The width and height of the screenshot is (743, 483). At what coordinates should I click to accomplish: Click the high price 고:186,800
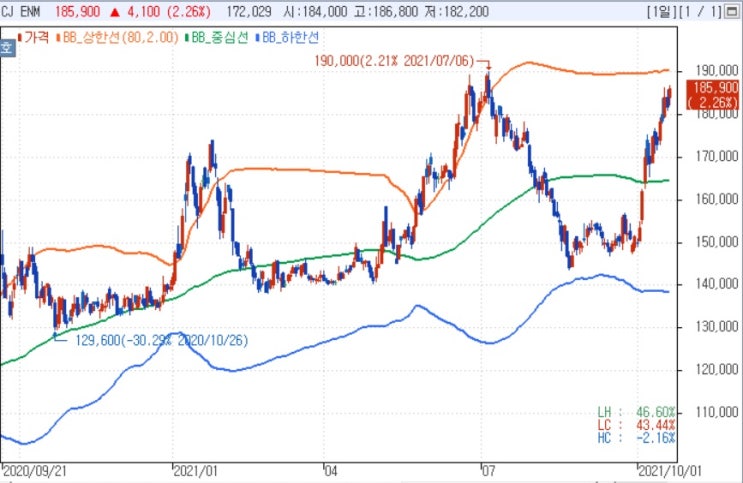pos(386,12)
